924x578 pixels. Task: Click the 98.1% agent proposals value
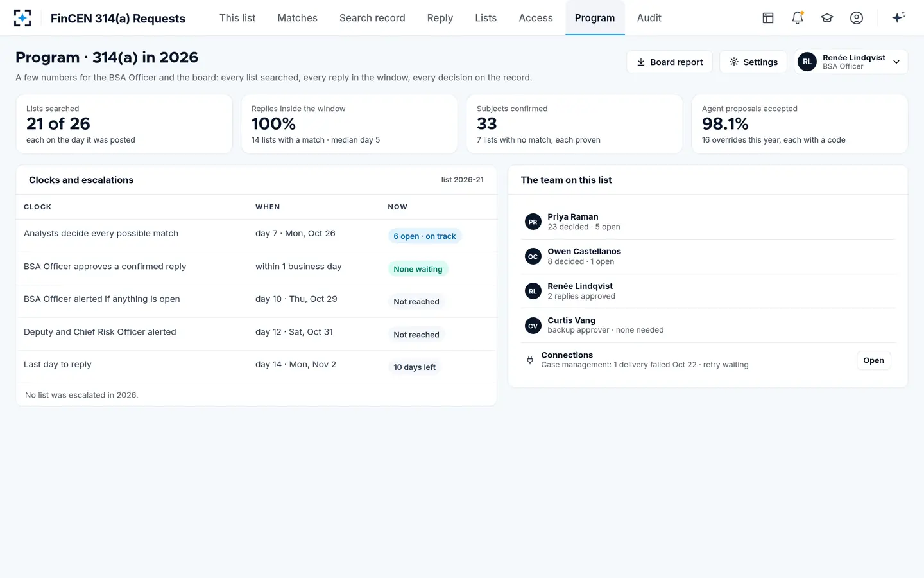725,123
